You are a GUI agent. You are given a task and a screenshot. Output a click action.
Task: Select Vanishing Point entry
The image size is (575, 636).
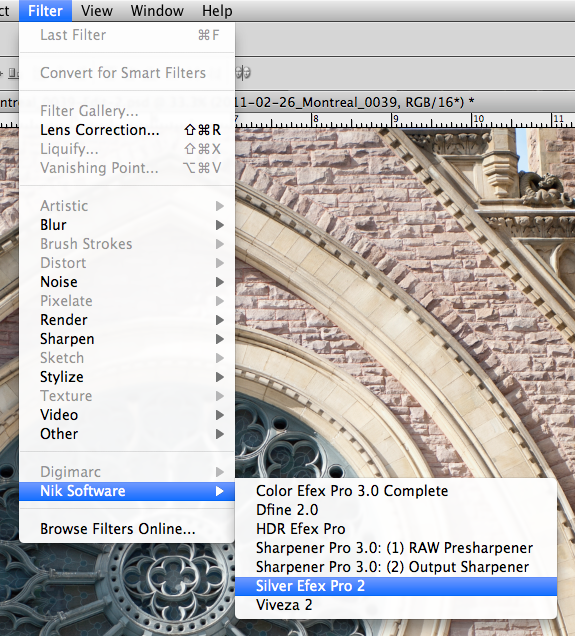(127, 168)
